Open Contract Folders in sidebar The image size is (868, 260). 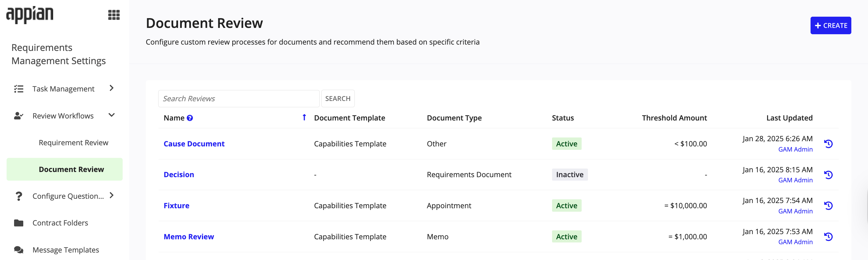click(x=60, y=223)
